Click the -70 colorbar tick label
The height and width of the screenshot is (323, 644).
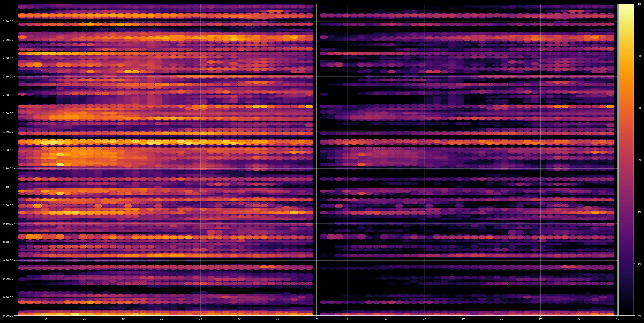638,315
